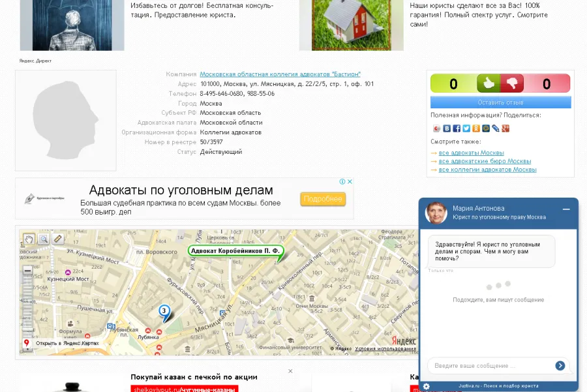Open the ad info icon beside the close X
The height and width of the screenshot is (392, 587).
pos(342,181)
